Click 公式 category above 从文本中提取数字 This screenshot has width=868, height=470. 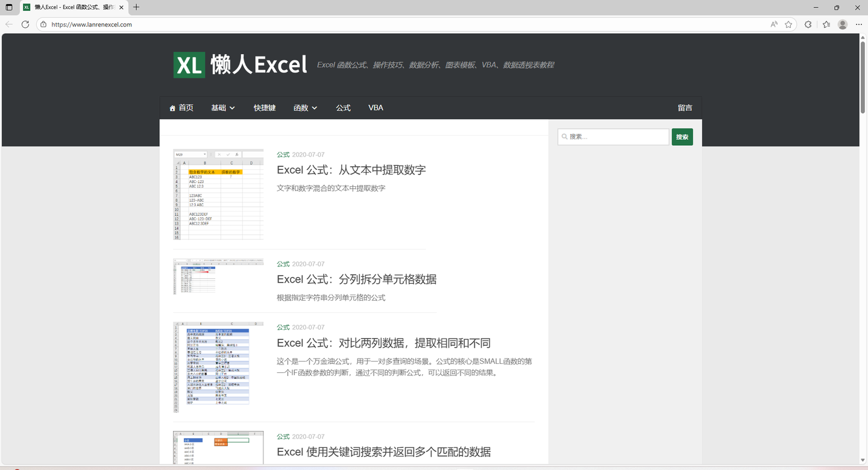[283, 155]
